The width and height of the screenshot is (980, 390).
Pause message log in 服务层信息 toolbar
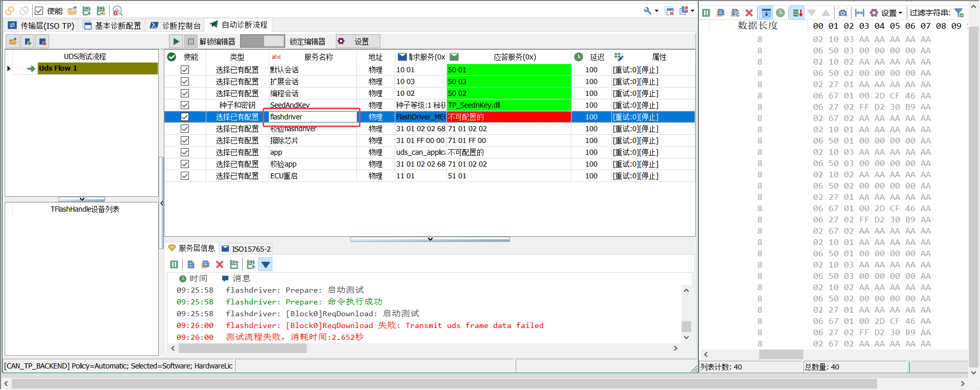(x=174, y=264)
